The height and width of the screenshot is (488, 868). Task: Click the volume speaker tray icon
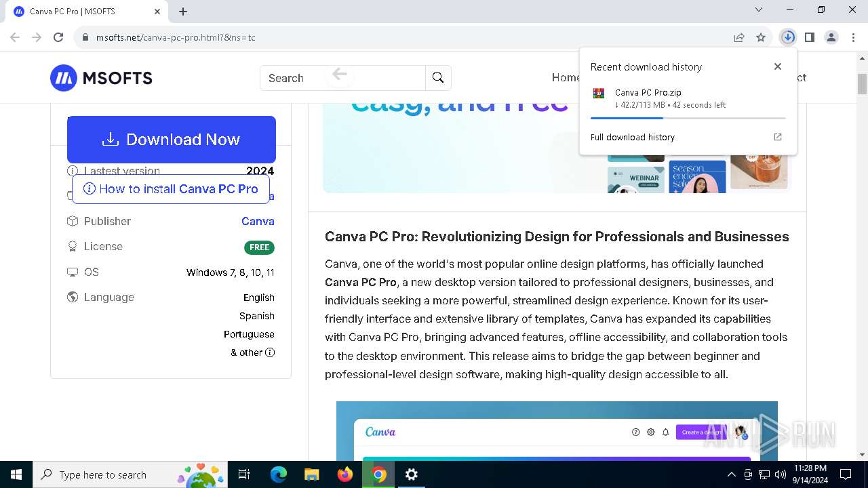(781, 474)
